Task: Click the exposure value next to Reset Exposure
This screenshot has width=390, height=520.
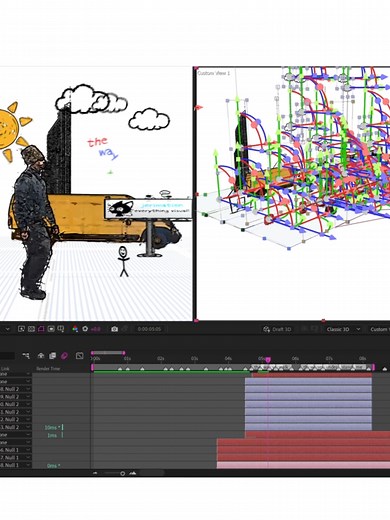Action: coord(95,329)
